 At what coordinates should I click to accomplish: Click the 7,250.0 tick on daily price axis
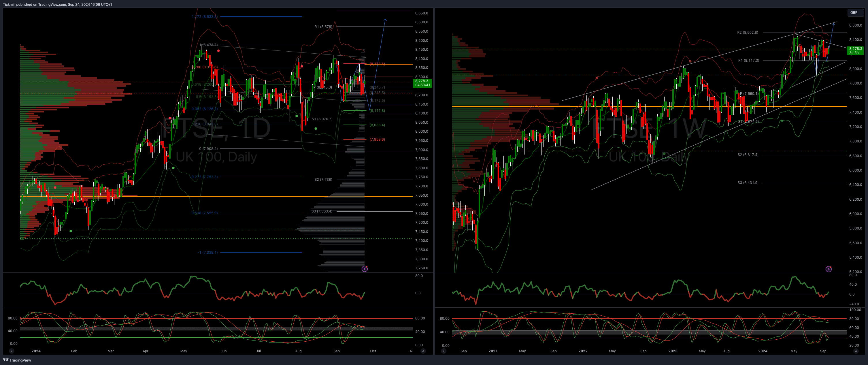pyautogui.click(x=422, y=268)
